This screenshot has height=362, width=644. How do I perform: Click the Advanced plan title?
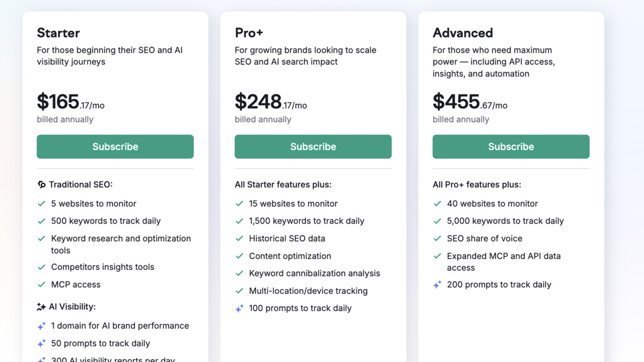click(x=463, y=33)
